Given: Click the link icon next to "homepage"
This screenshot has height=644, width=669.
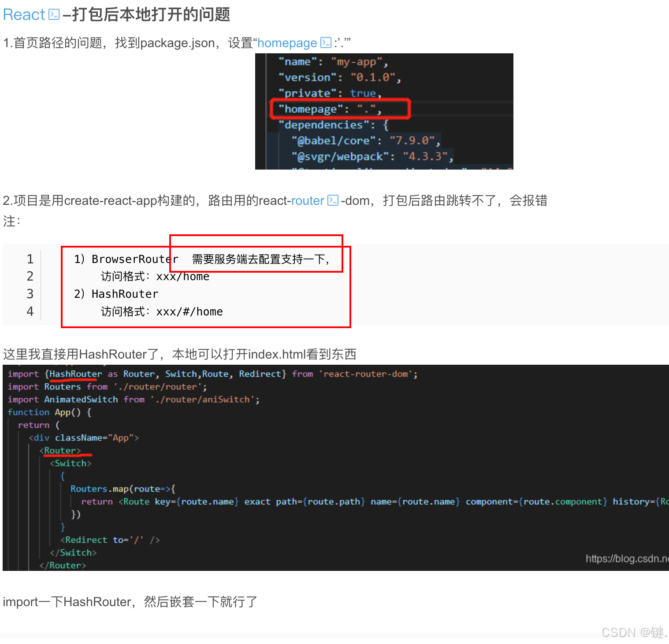Looking at the screenshot, I should 325,43.
